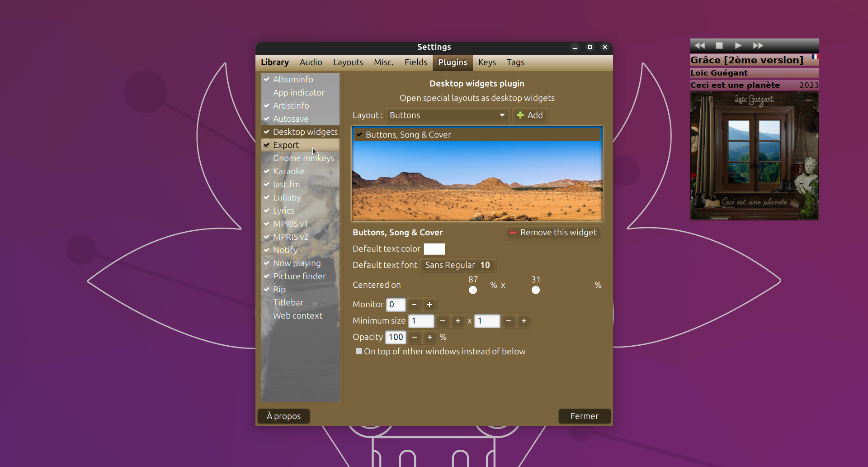This screenshot has height=467, width=868.
Task: Select Web context plugin in list
Action: (x=301, y=315)
